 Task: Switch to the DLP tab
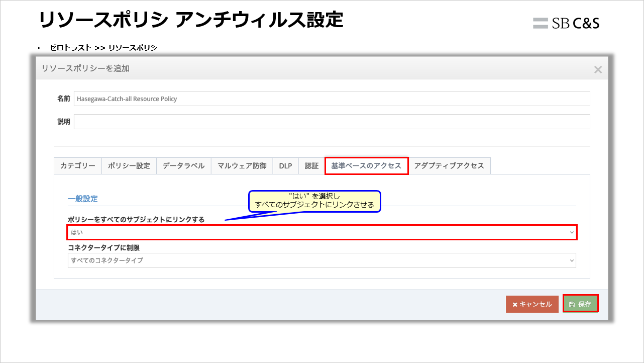[x=286, y=166]
